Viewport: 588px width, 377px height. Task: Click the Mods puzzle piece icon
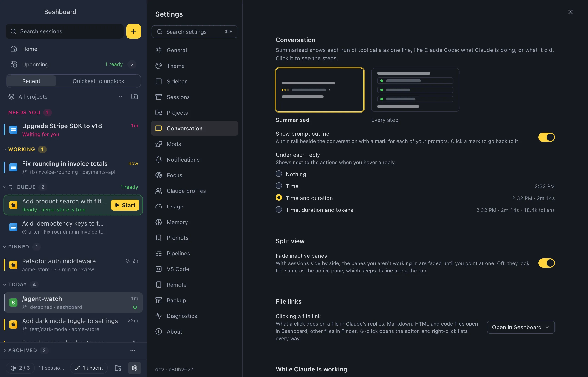(x=159, y=144)
